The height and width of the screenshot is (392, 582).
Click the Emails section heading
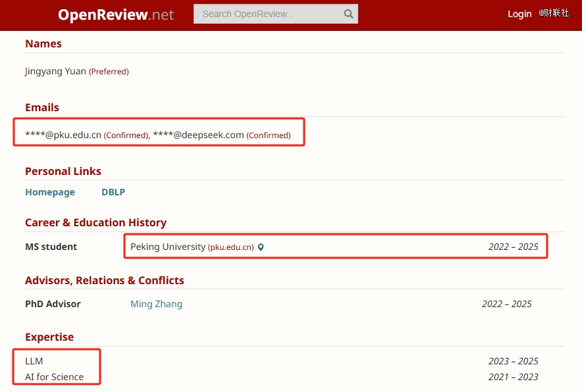click(42, 107)
